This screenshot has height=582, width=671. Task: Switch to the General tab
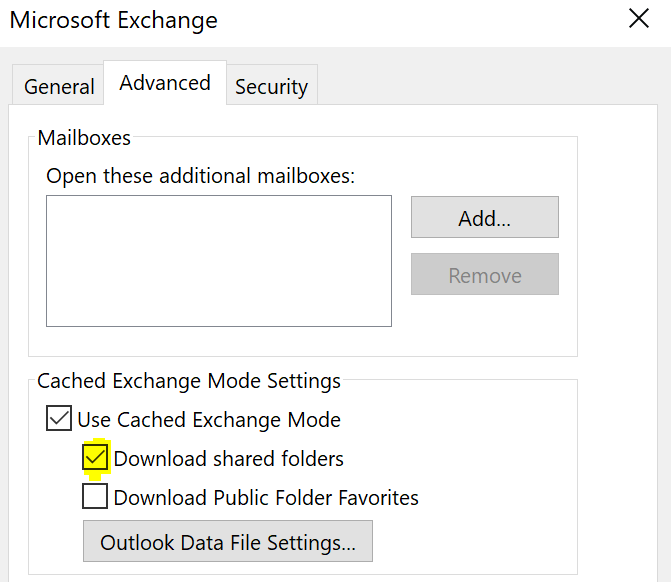(59, 86)
